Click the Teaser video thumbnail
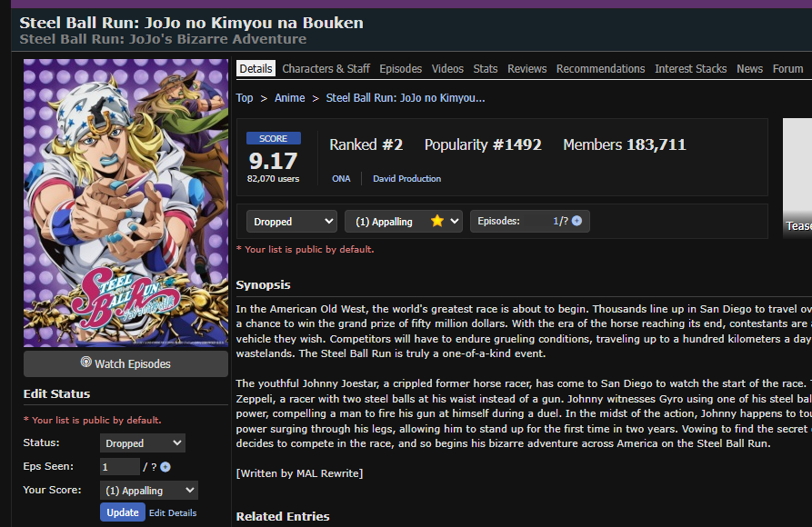 coord(797,177)
